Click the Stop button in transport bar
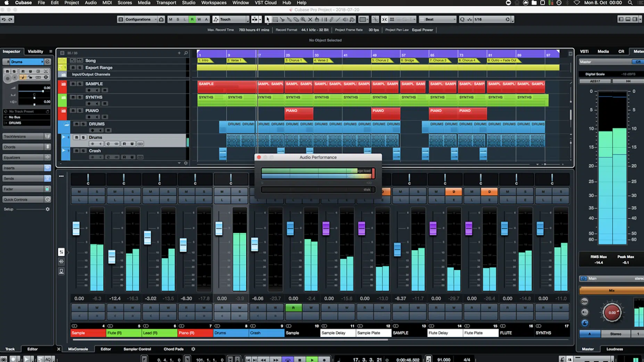The height and width of the screenshot is (362, 644). (300, 360)
